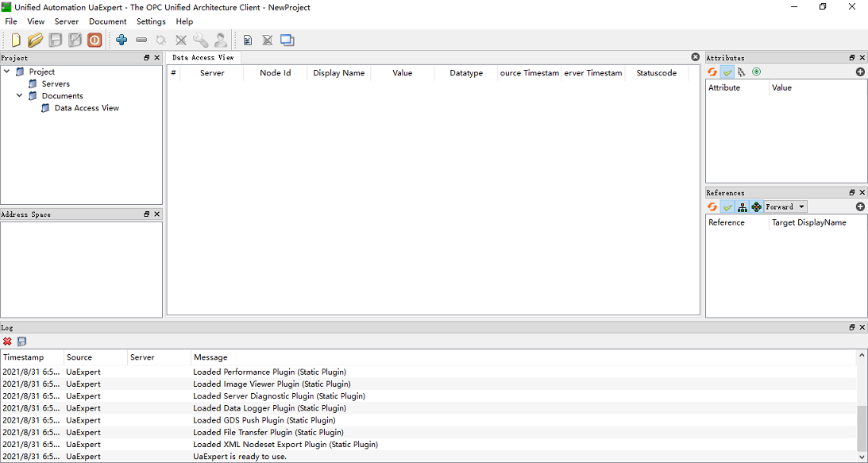The image size is (868, 463).
Task: Toggle the green-red node button in References toolbar
Action: [757, 206]
